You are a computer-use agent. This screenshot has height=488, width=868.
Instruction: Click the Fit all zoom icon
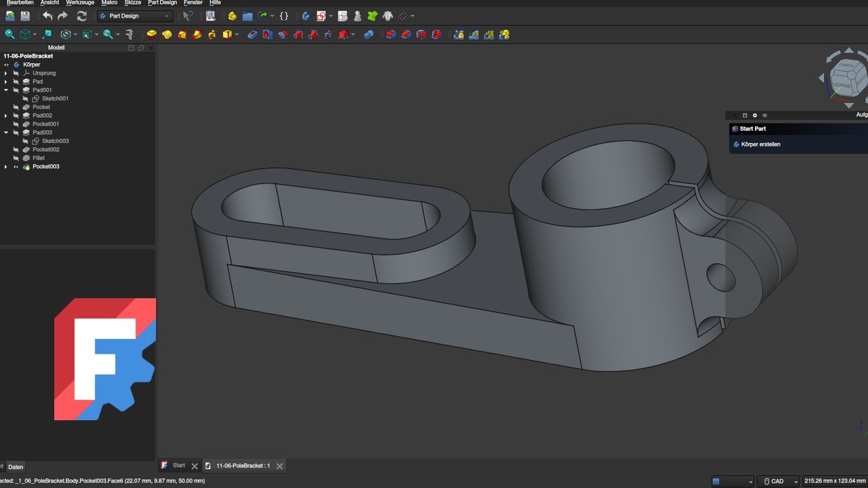coord(9,34)
